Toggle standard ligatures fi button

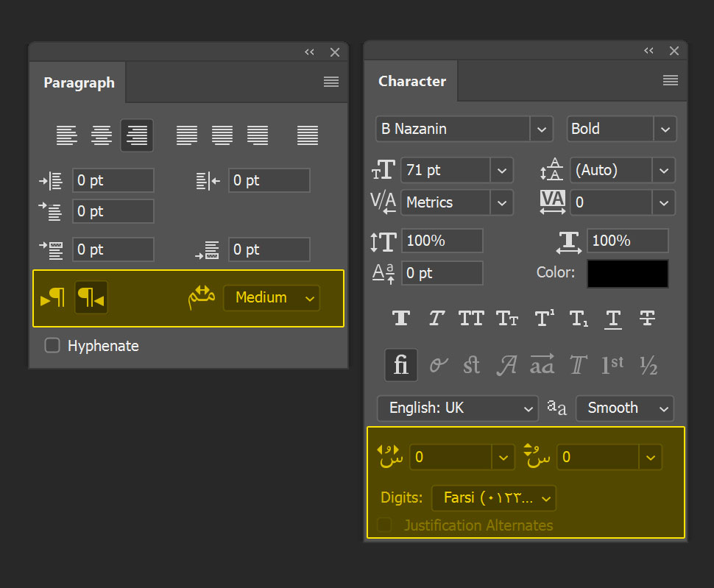[x=401, y=365]
